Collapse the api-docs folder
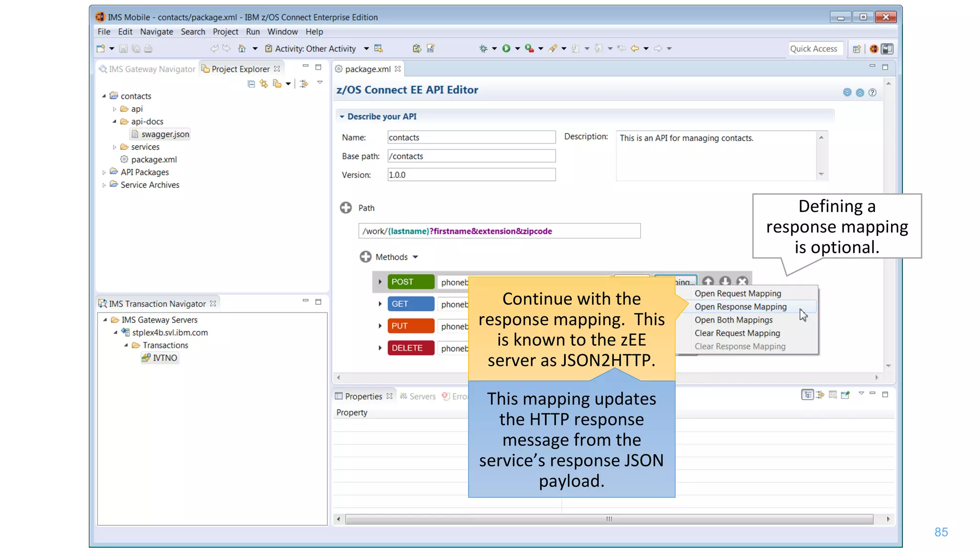This screenshot has height=551, width=980. coord(114,121)
